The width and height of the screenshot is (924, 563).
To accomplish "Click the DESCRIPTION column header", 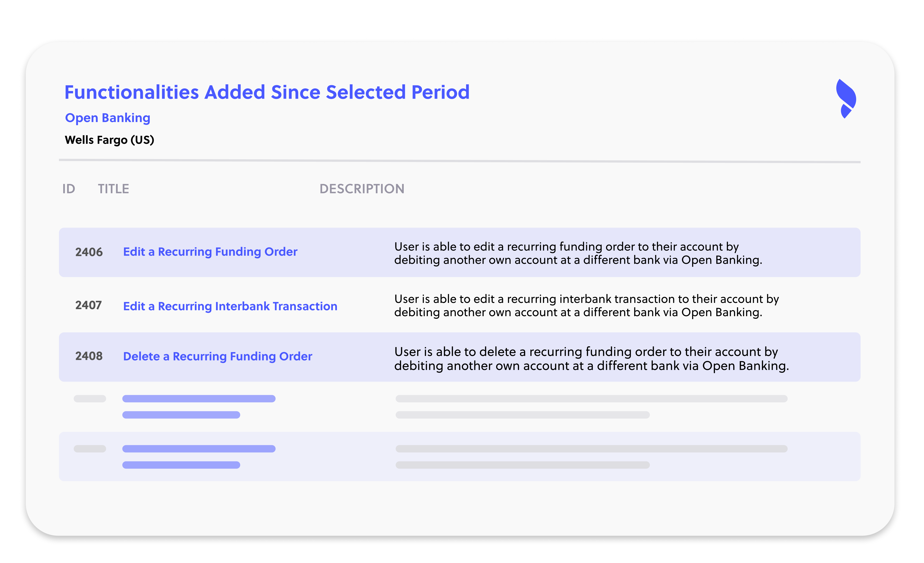I will point(362,189).
